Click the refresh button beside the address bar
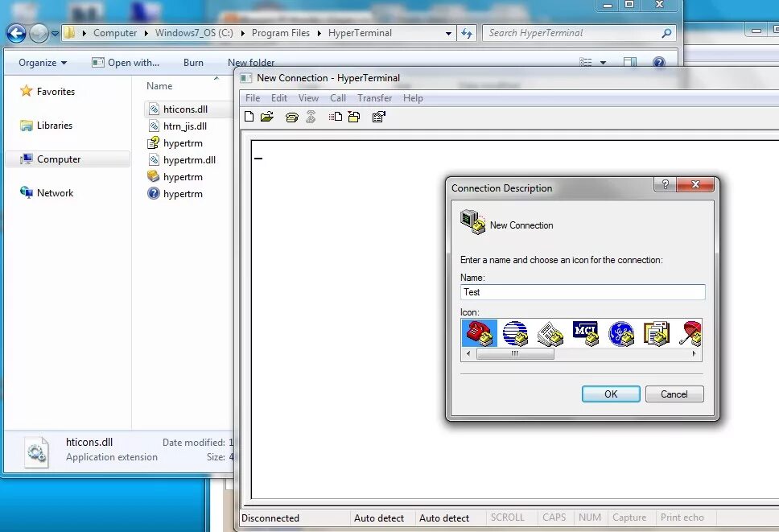This screenshot has height=532, width=779. click(467, 33)
